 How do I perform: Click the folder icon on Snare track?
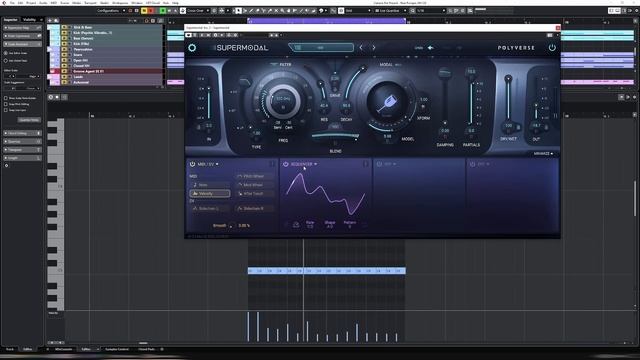[x=64, y=55]
